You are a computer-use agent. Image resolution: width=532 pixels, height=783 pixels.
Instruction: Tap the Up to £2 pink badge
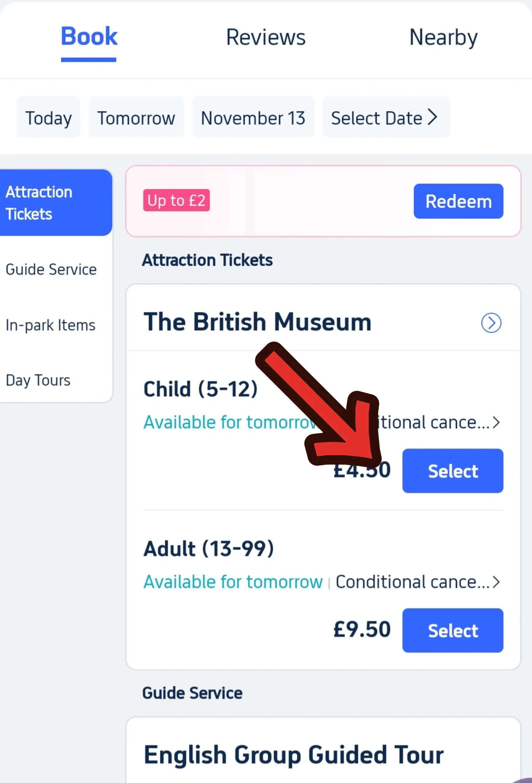pyautogui.click(x=176, y=200)
